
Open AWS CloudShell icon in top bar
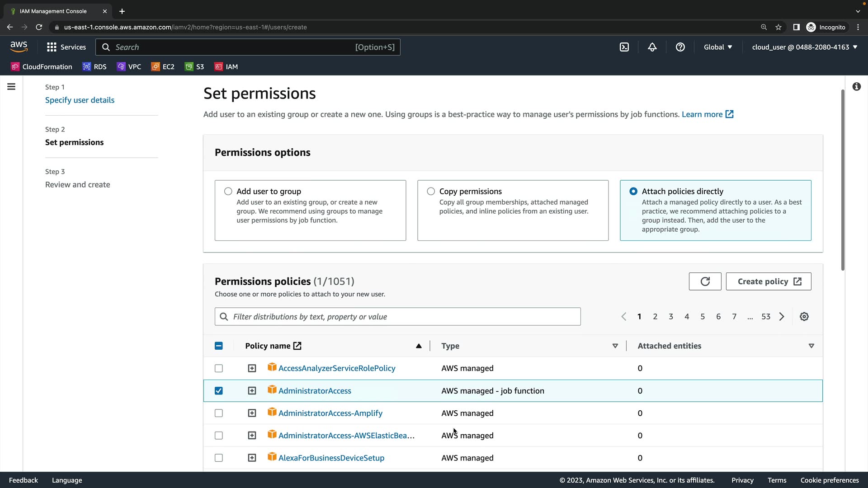(x=624, y=47)
